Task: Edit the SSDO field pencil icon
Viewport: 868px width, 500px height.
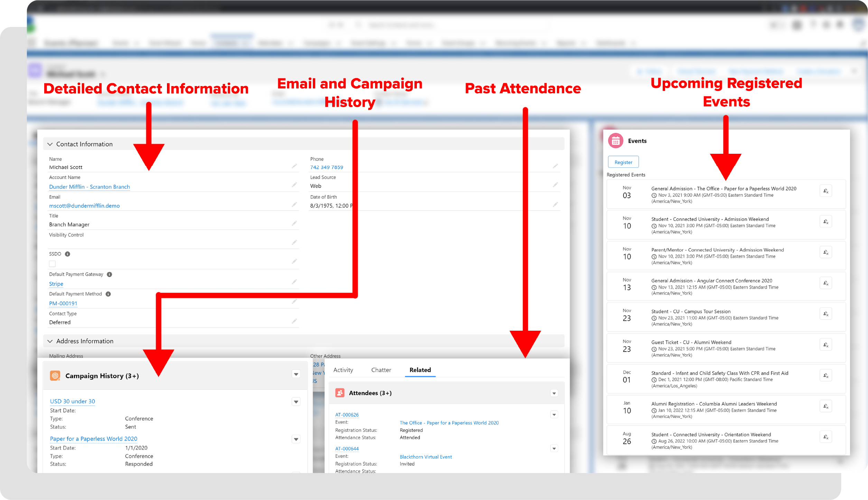Action: pyautogui.click(x=294, y=261)
